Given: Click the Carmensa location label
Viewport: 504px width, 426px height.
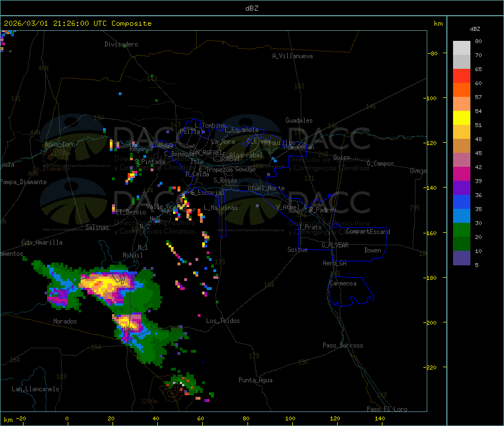Looking at the screenshot, I should click(x=343, y=283).
